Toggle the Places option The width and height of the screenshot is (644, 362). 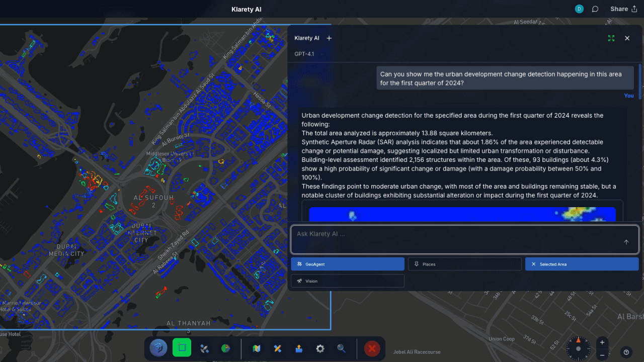[x=465, y=264]
